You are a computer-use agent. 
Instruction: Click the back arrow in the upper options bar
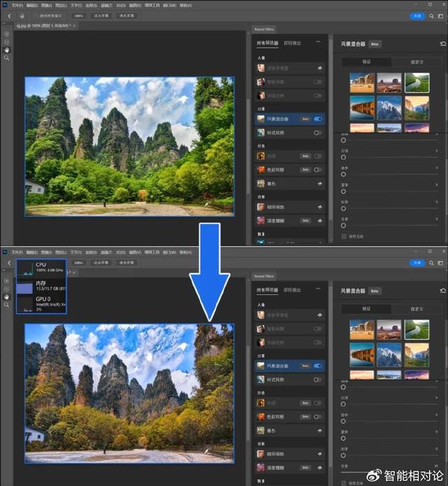click(x=9, y=15)
